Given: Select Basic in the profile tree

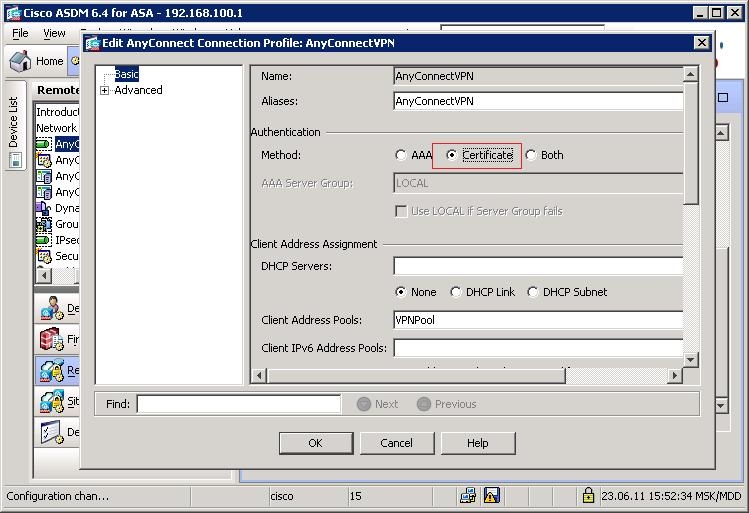Looking at the screenshot, I should tap(127, 74).
